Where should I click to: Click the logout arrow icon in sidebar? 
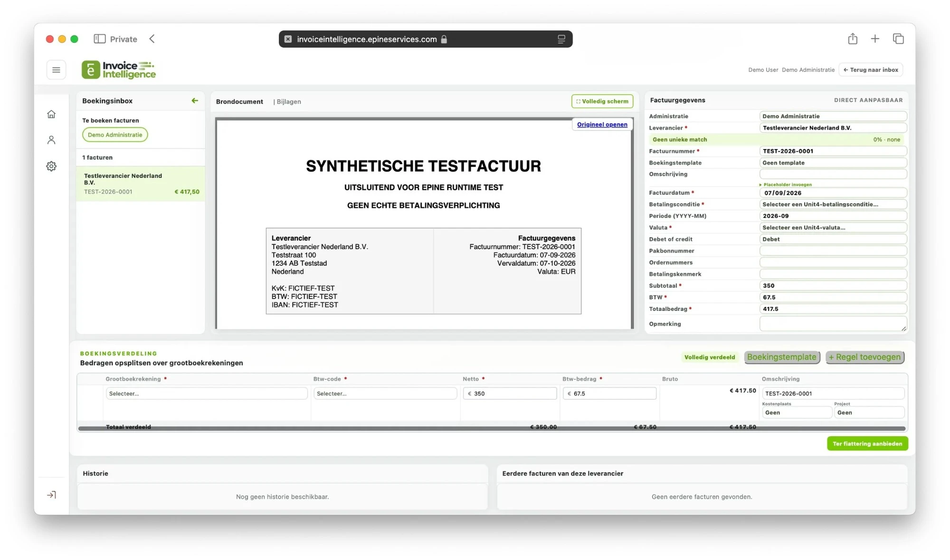tap(51, 495)
